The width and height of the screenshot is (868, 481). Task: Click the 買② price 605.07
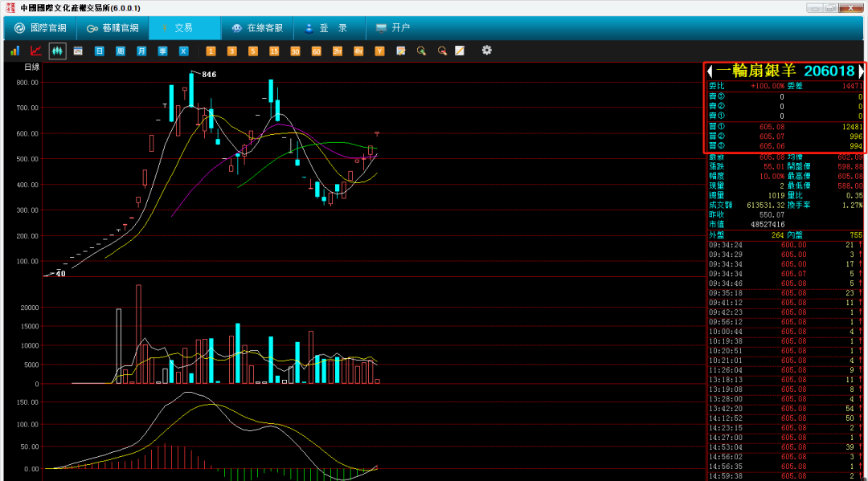pos(772,137)
